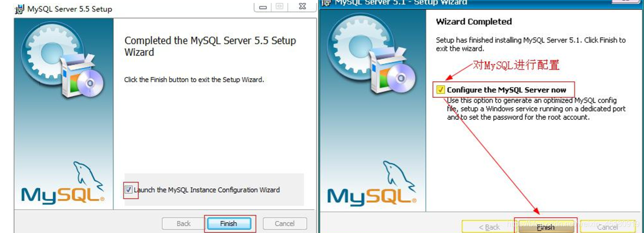Click the 'Completed the MySQL Server 5.5 Setup Wizard' heading
This screenshot has height=233, width=644.
(210, 46)
